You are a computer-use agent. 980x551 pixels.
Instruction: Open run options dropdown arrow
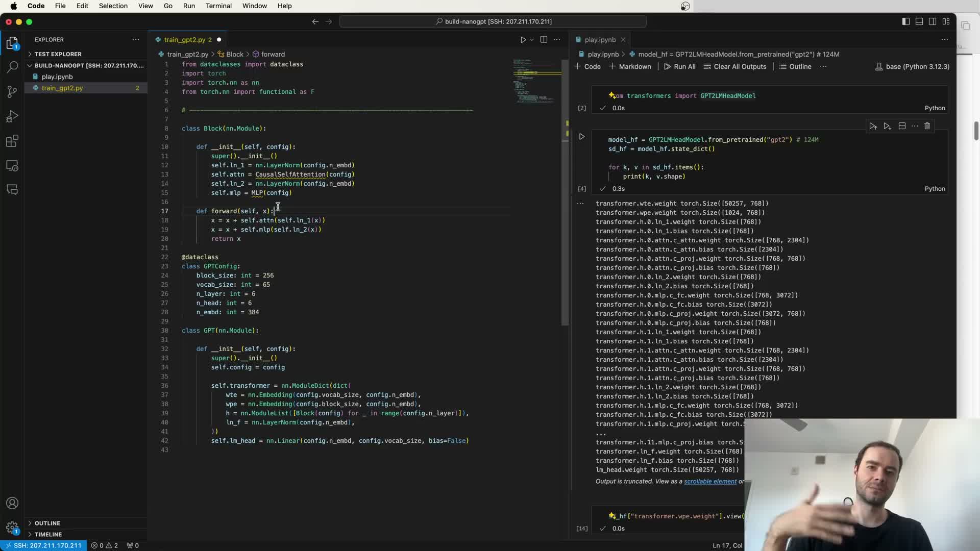pyautogui.click(x=532, y=40)
